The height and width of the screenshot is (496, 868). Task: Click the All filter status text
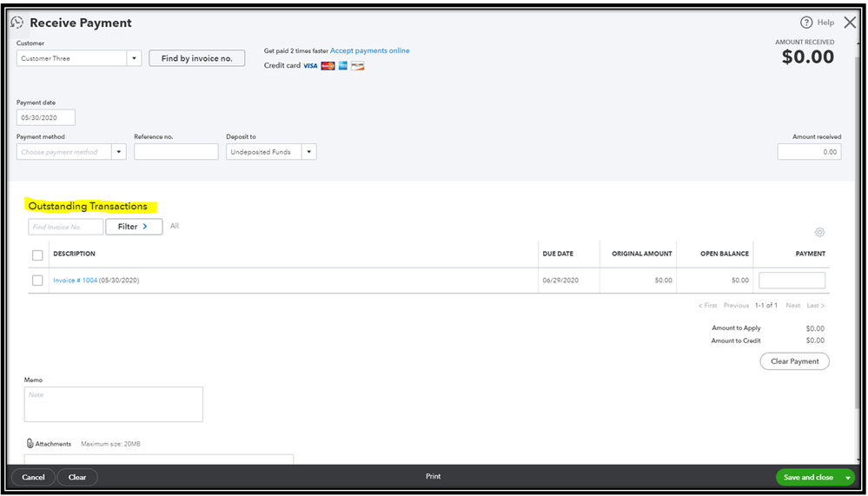pyautogui.click(x=175, y=226)
